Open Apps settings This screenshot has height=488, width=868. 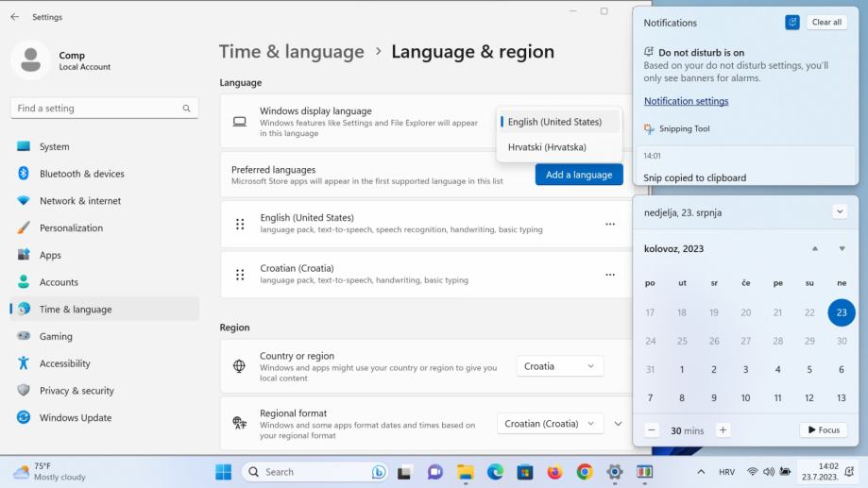click(105, 255)
